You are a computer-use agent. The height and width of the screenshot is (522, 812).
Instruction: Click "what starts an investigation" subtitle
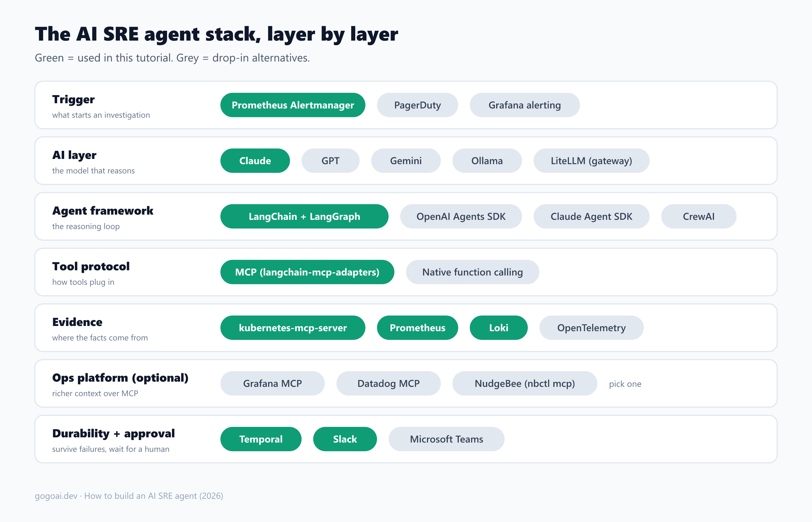tap(101, 115)
